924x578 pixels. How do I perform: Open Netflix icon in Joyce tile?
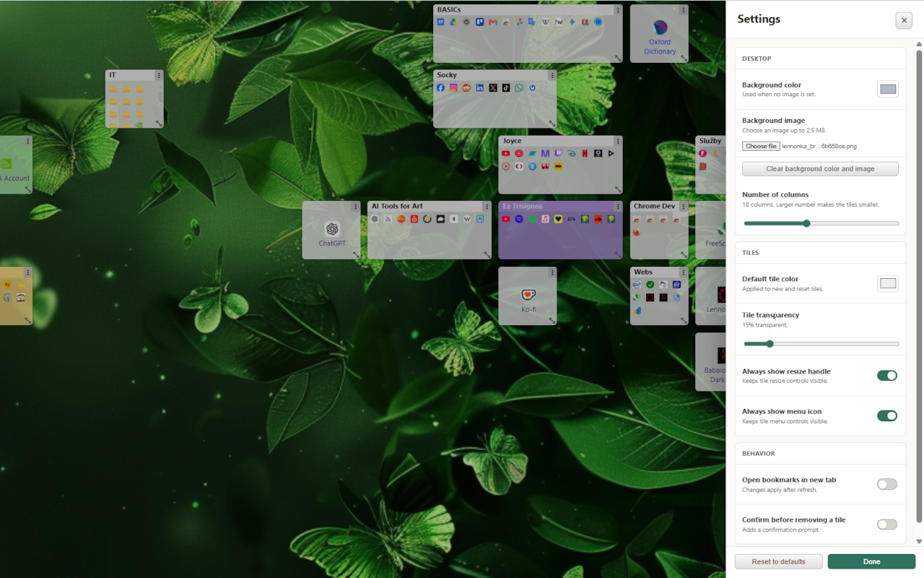click(x=585, y=153)
